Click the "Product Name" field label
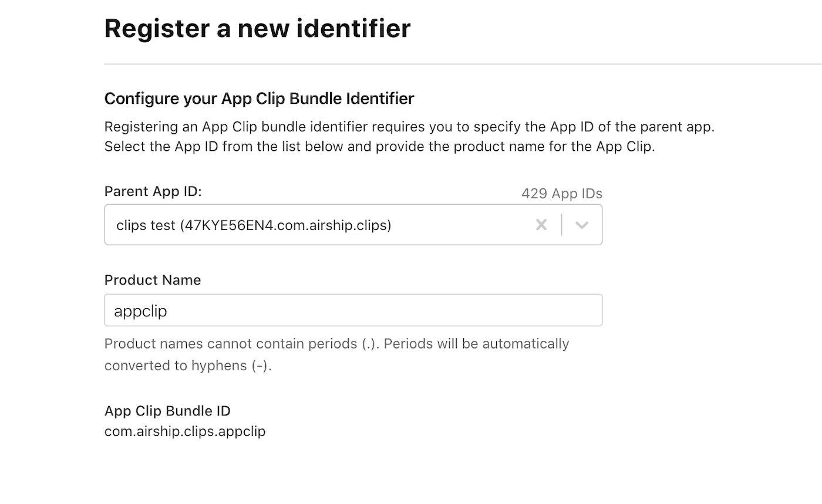Screen dimensions: 822x504 click(153, 280)
